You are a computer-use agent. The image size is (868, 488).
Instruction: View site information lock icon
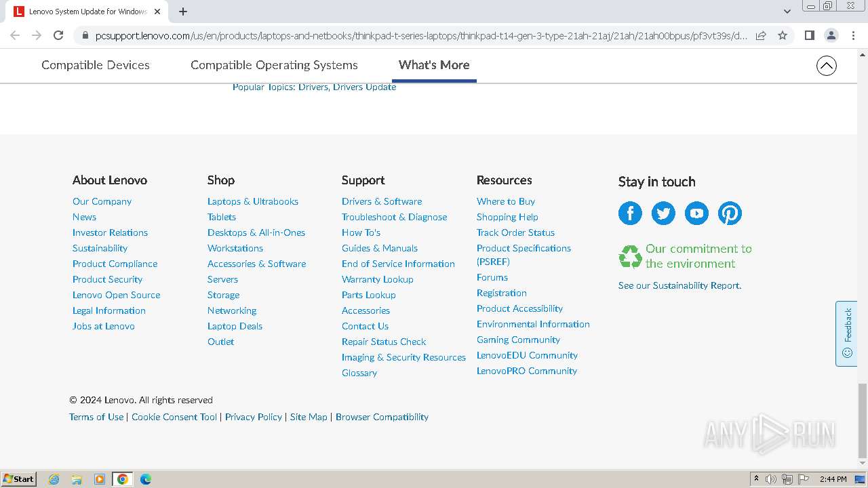point(85,36)
